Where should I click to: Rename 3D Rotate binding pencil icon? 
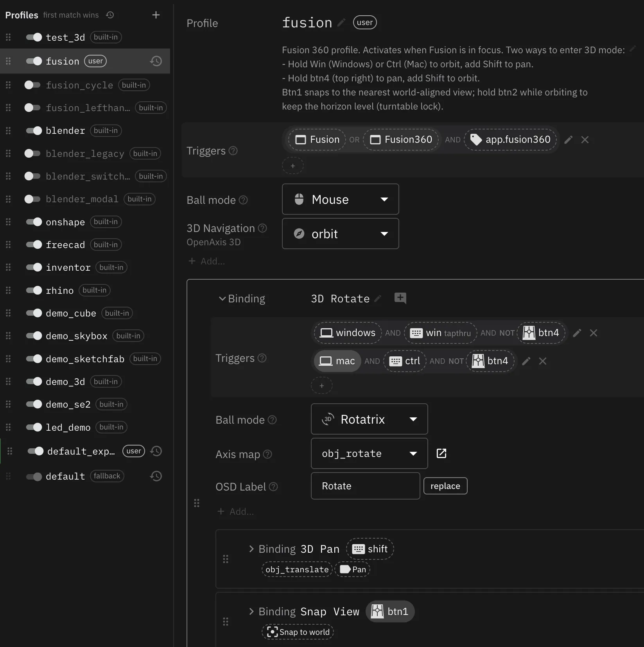click(x=378, y=299)
